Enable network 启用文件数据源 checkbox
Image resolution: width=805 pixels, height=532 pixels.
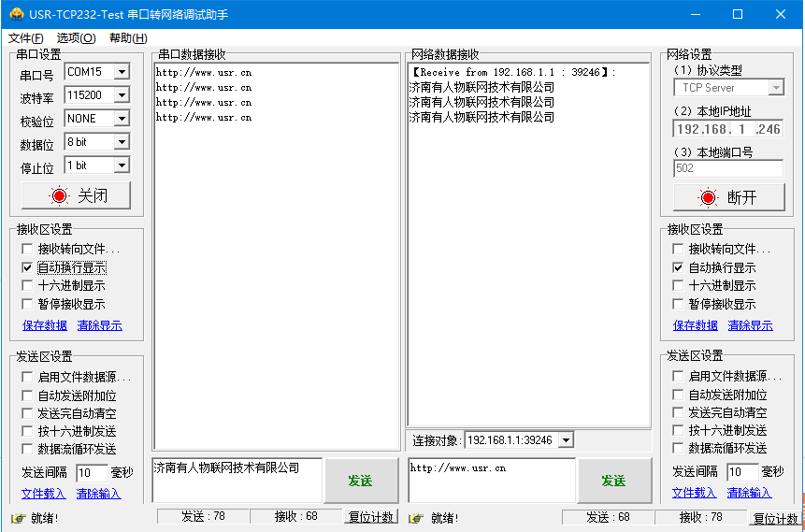click(x=678, y=377)
